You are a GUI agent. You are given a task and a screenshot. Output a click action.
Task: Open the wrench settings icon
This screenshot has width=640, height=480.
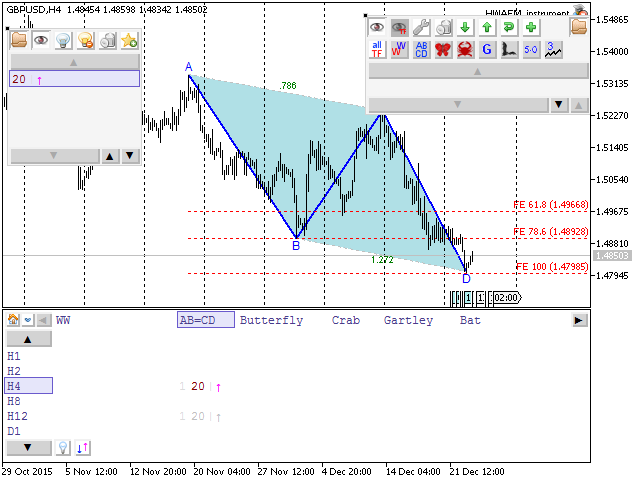click(x=421, y=27)
